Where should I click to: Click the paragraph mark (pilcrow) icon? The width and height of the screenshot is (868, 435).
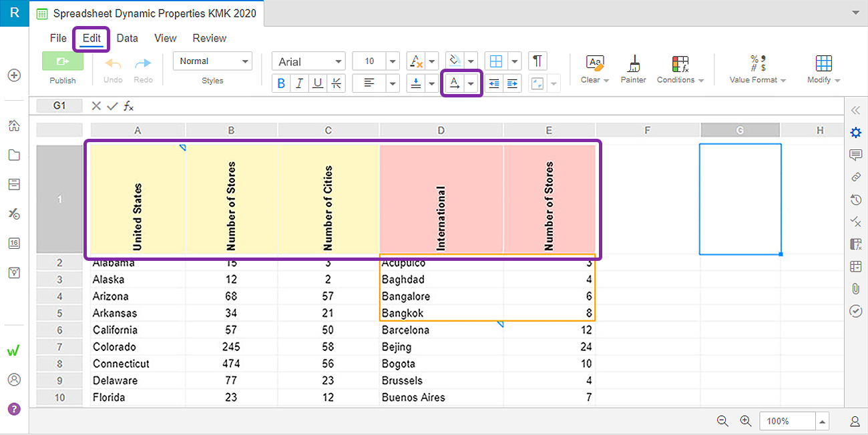click(x=537, y=61)
